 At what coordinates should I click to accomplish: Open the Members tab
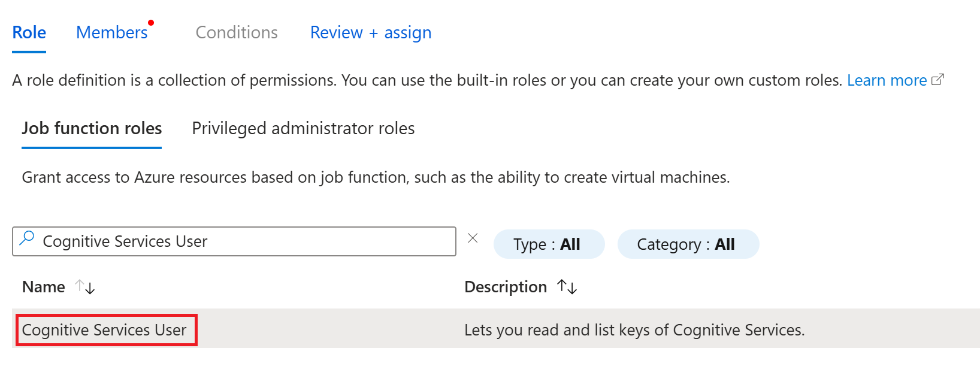click(112, 33)
